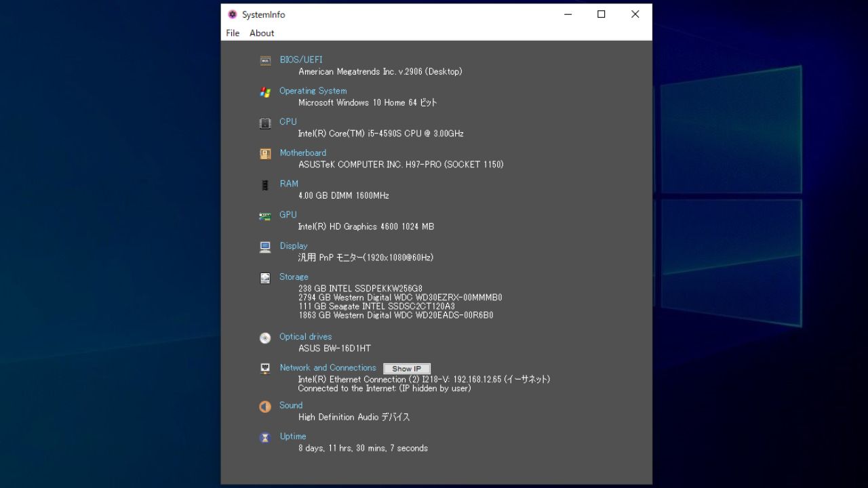Click the PnP monitor 1920x1080@60Hz text
Image resolution: width=868 pixels, height=488 pixels.
pos(366,258)
